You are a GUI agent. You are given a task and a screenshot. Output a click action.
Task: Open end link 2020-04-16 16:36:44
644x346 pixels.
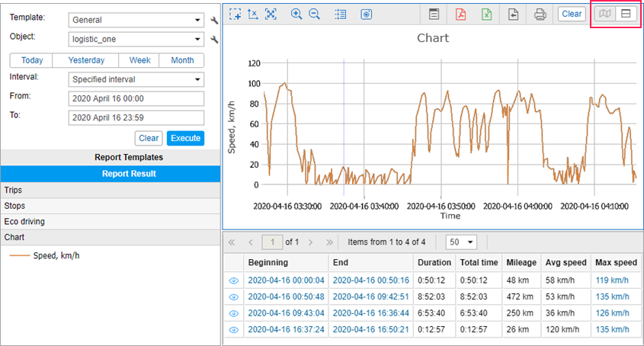coord(371,313)
